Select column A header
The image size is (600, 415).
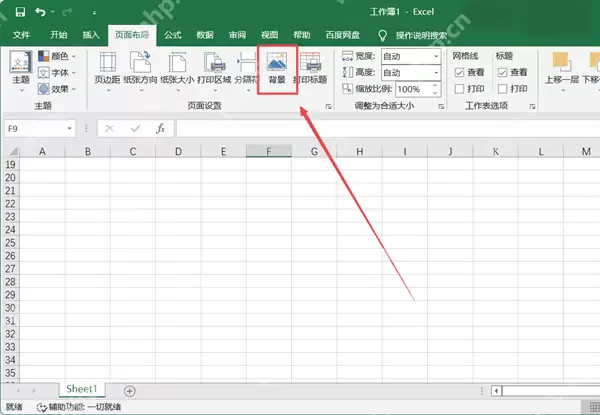point(42,151)
